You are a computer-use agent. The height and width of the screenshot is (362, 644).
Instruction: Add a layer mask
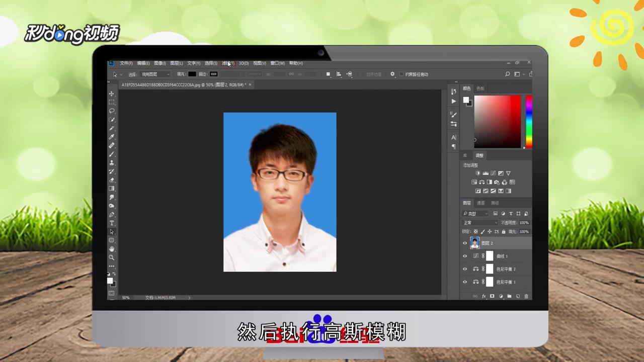492,296
